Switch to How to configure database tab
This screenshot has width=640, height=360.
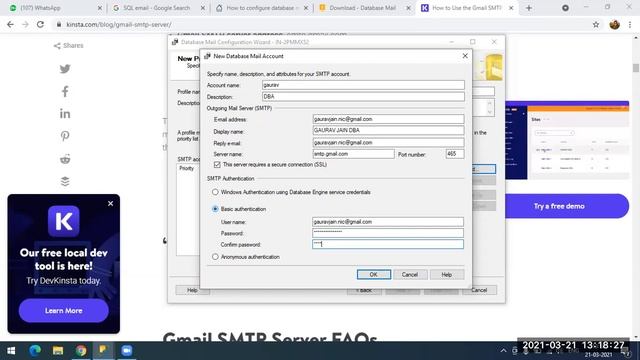[262, 8]
